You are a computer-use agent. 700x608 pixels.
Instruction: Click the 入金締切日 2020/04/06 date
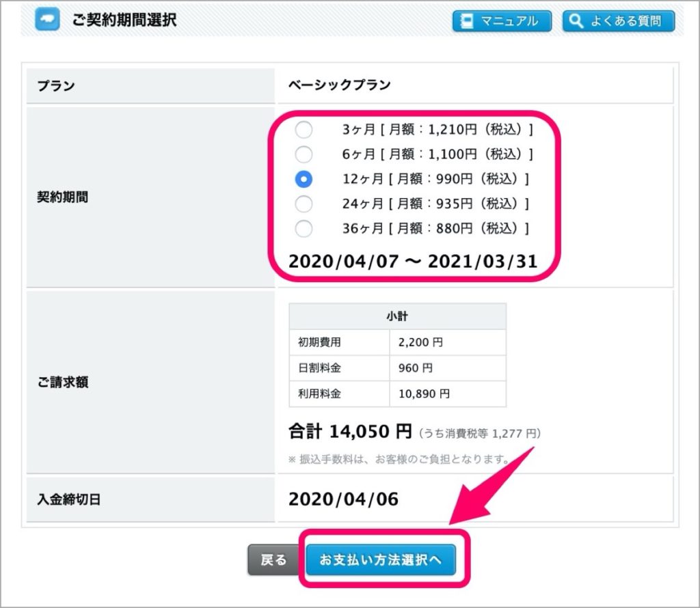pyautogui.click(x=343, y=499)
